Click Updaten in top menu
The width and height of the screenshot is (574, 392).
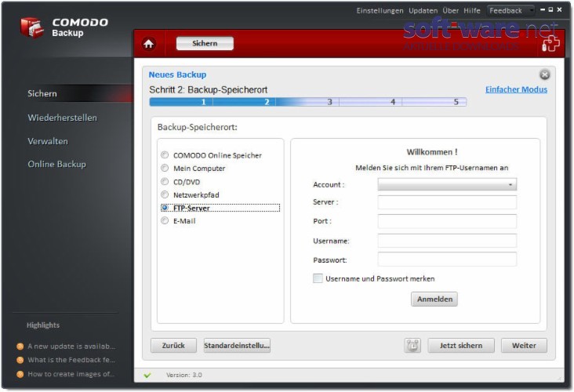tap(423, 11)
